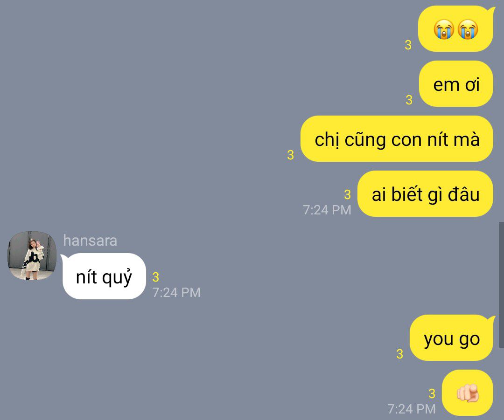Select the pointing finger emoji message
Viewport: 504px width, 420px height.
[467, 392]
